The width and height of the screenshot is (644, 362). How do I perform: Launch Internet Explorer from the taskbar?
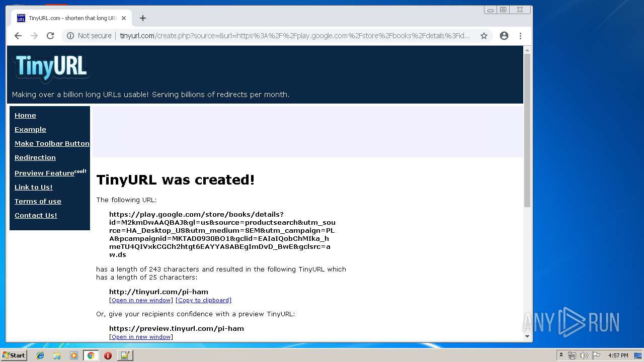(40, 355)
